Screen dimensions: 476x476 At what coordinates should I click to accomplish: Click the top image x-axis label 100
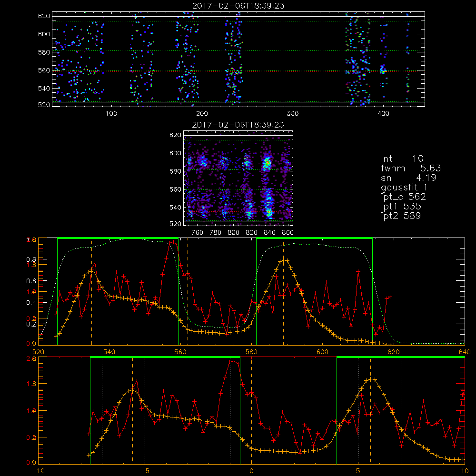[x=111, y=114]
